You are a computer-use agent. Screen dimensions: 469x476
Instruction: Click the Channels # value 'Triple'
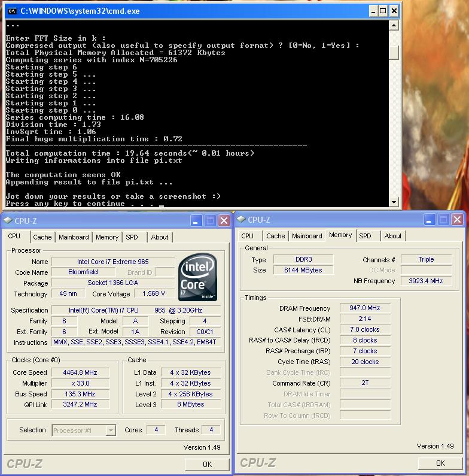[x=426, y=259]
